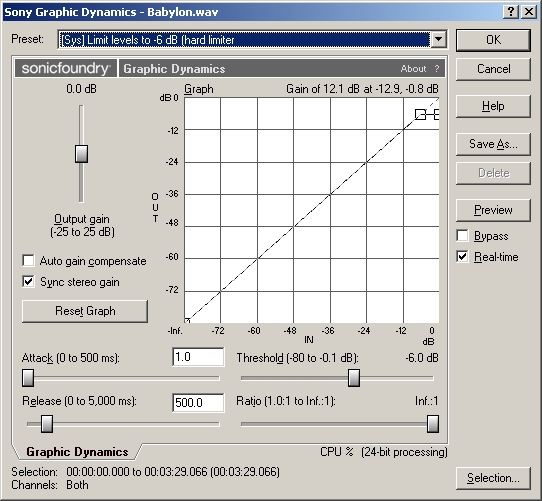Click the Selection time range text
This screenshot has width=542, height=501.
(x=173, y=472)
